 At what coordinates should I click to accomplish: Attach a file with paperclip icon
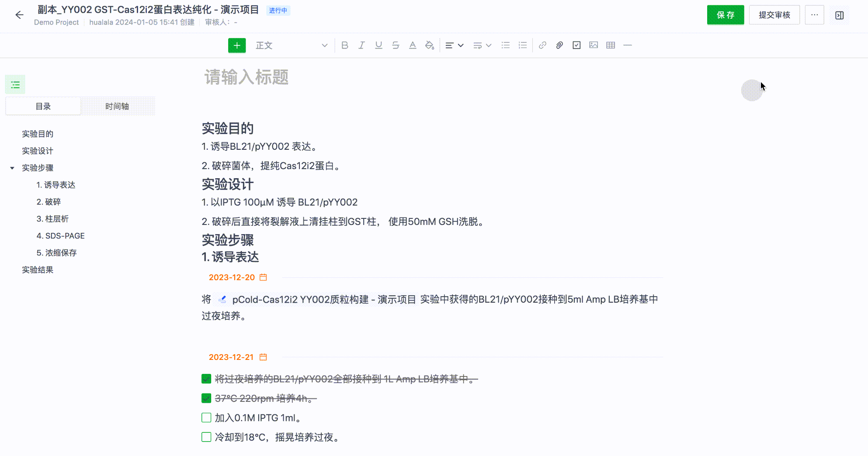559,45
